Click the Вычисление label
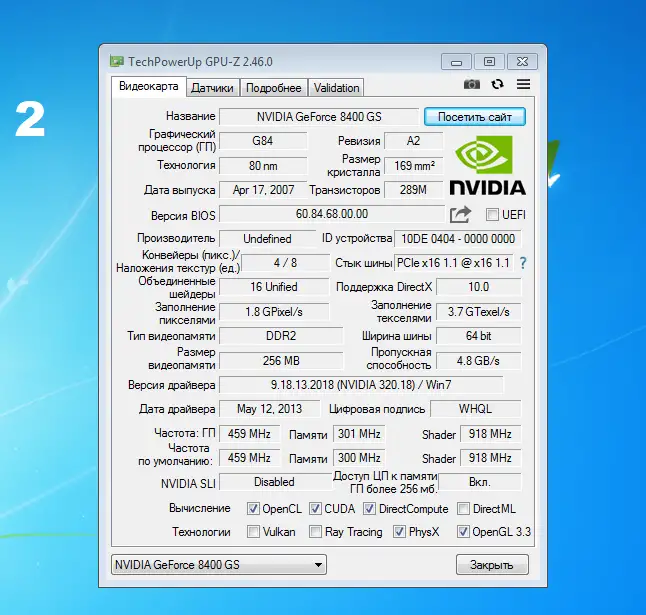The width and height of the screenshot is (646, 615). 199,508
